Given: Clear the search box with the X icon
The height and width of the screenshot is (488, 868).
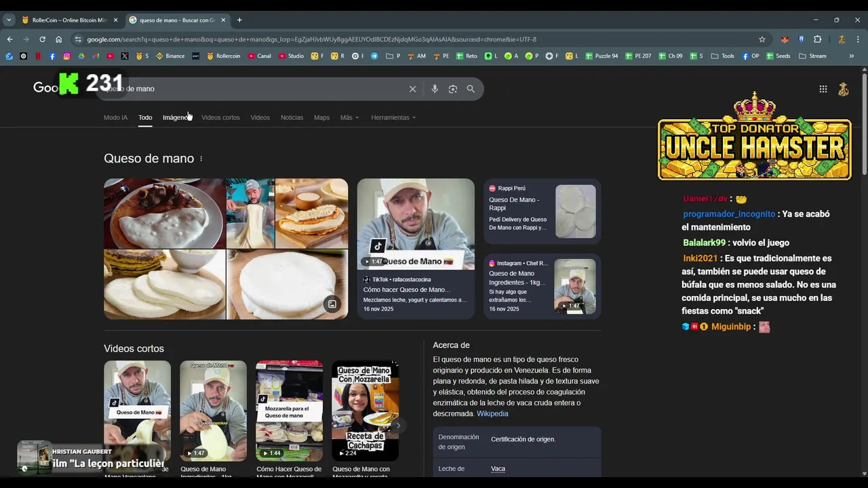Looking at the screenshot, I should point(412,89).
